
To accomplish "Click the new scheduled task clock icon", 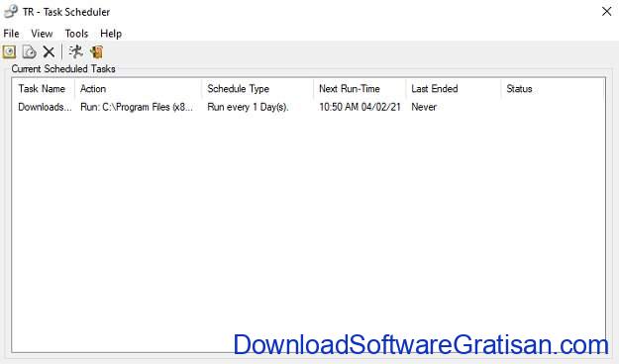I will click(x=10, y=51).
